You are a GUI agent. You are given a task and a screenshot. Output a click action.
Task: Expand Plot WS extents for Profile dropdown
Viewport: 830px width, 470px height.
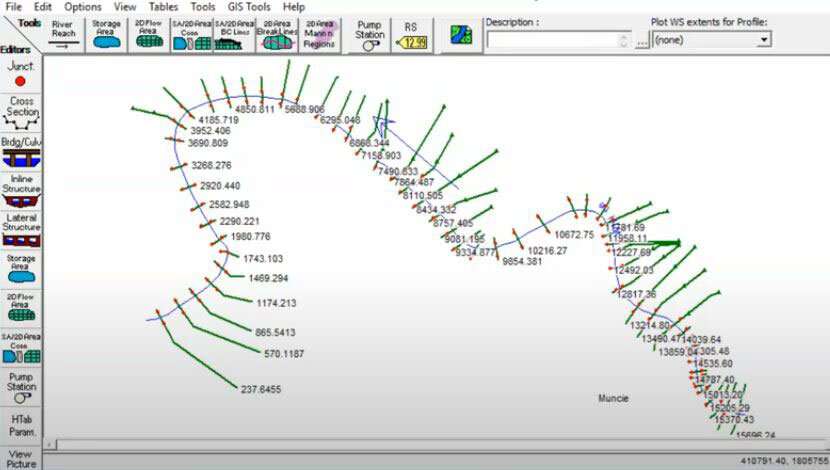pyautogui.click(x=763, y=40)
